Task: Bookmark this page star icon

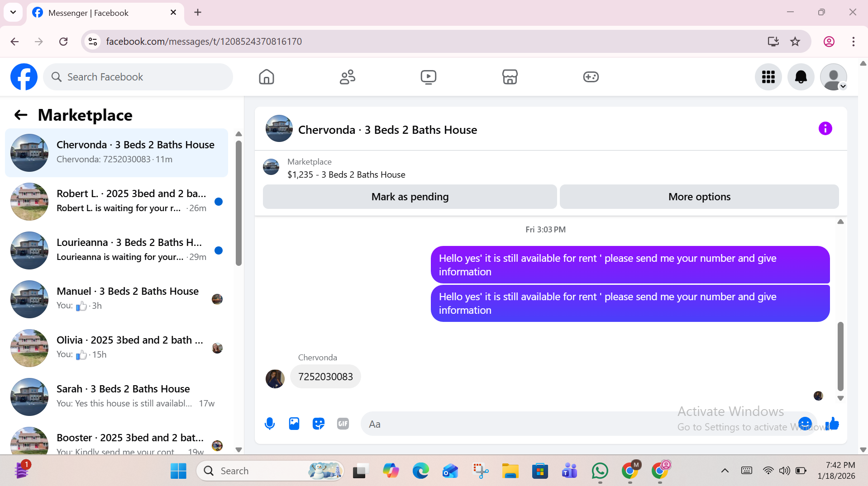Action: [x=795, y=42]
